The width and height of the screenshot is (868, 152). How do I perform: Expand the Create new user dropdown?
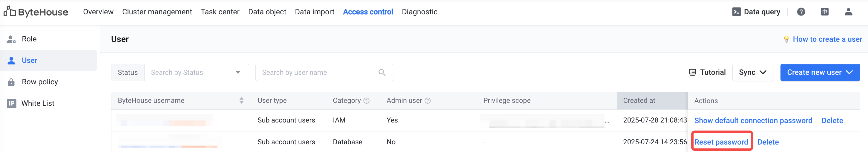[820, 72]
